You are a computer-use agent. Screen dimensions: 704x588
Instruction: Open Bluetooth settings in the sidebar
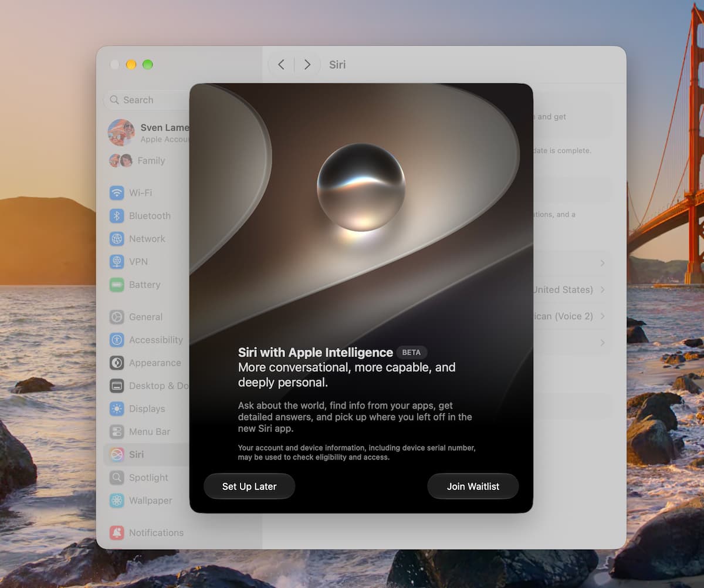140,215
